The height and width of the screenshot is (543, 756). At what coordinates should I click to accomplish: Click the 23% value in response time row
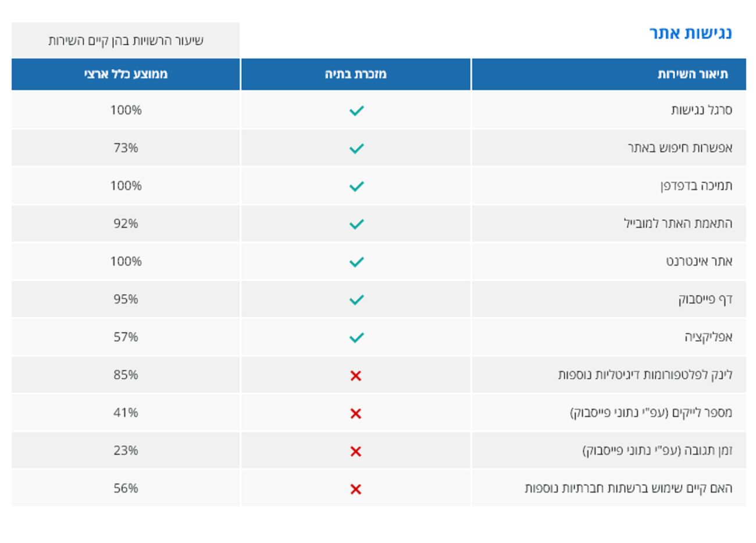coord(126,451)
